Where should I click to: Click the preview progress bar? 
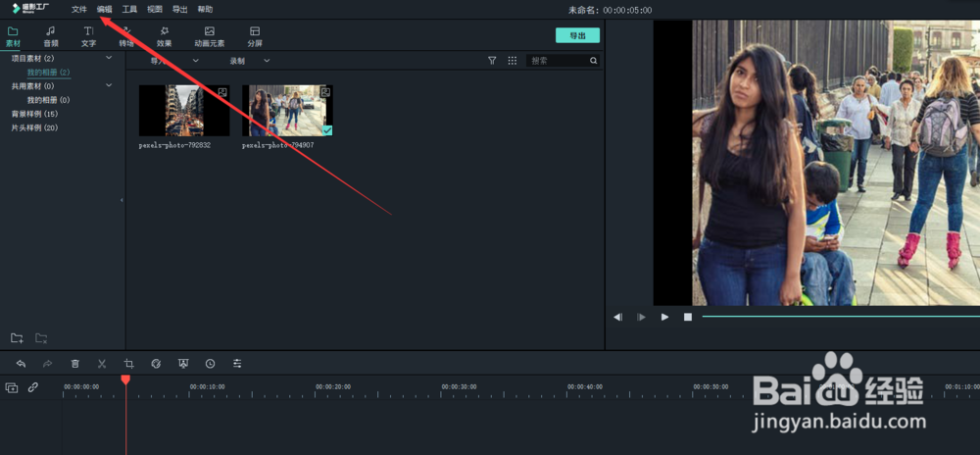point(841,317)
